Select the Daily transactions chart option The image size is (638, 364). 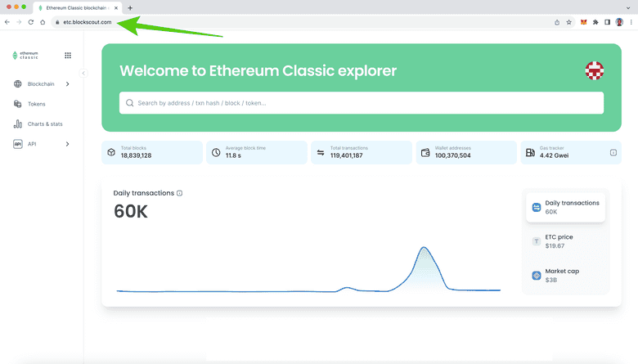click(565, 207)
